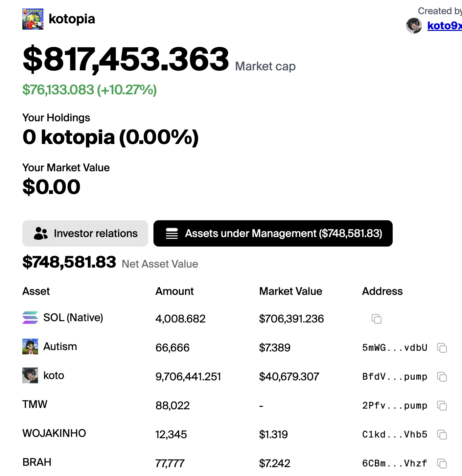Copy the Autism token address
Image resolution: width=462 pixels, height=476 pixels.
[442, 347]
